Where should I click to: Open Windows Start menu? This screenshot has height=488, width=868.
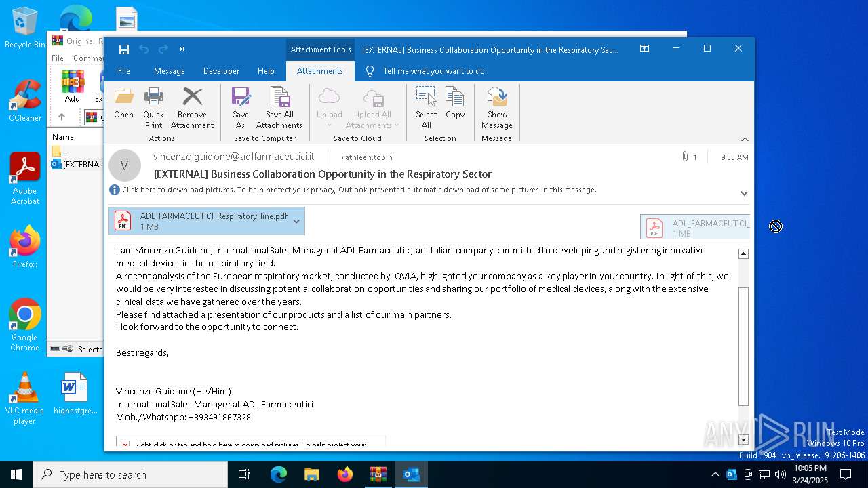(x=16, y=474)
